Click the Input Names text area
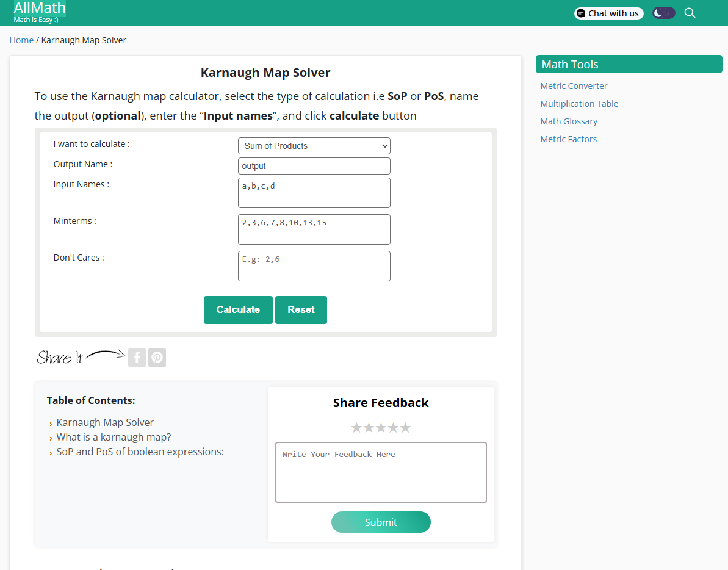728x570 pixels. coord(314,193)
